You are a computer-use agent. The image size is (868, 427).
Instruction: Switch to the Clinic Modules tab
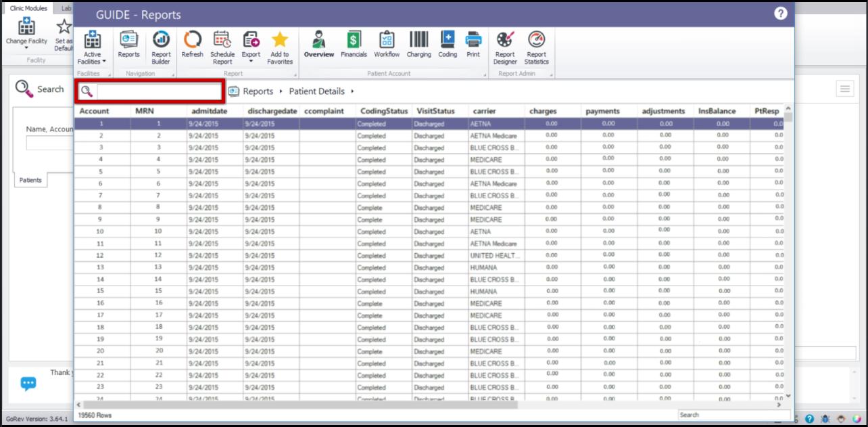coord(28,8)
